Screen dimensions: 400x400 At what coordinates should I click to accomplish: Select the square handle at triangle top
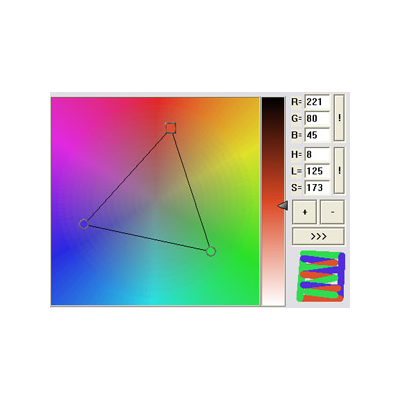tap(170, 128)
